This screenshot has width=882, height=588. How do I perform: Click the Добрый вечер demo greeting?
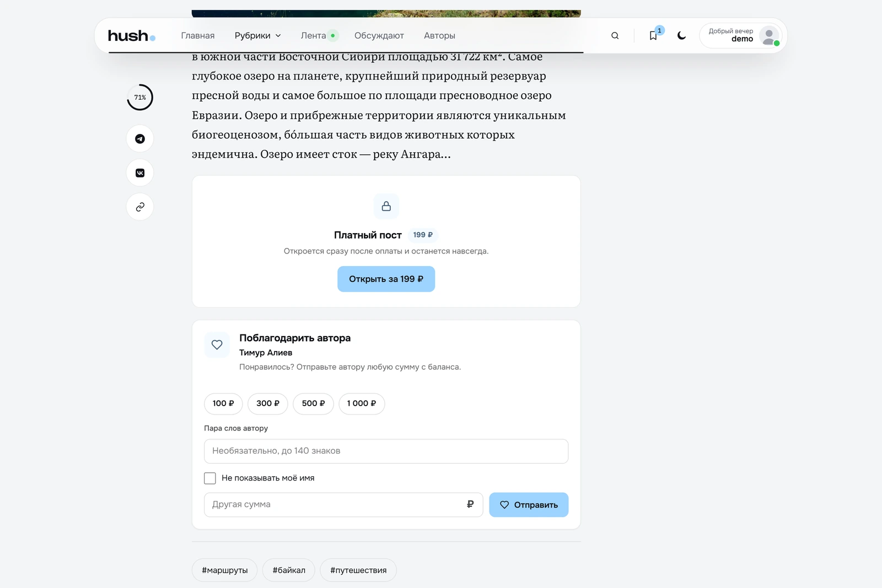[x=731, y=35]
